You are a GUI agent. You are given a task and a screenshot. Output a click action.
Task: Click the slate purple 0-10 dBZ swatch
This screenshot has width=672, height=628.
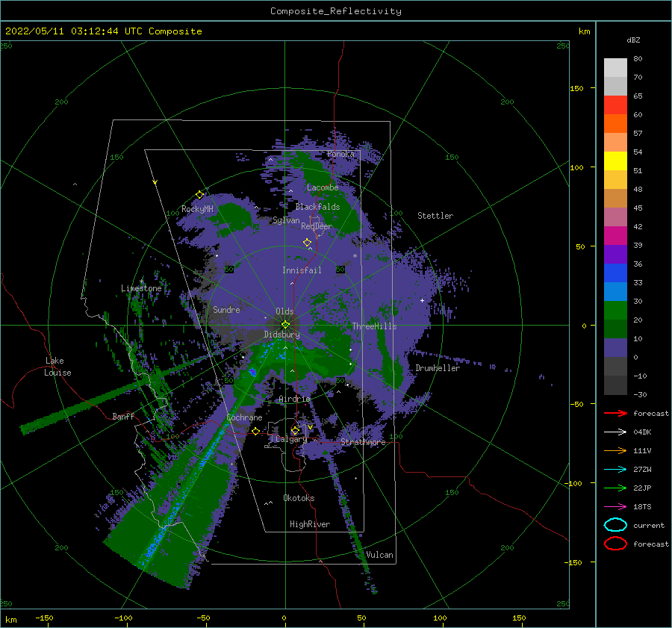[x=615, y=348]
